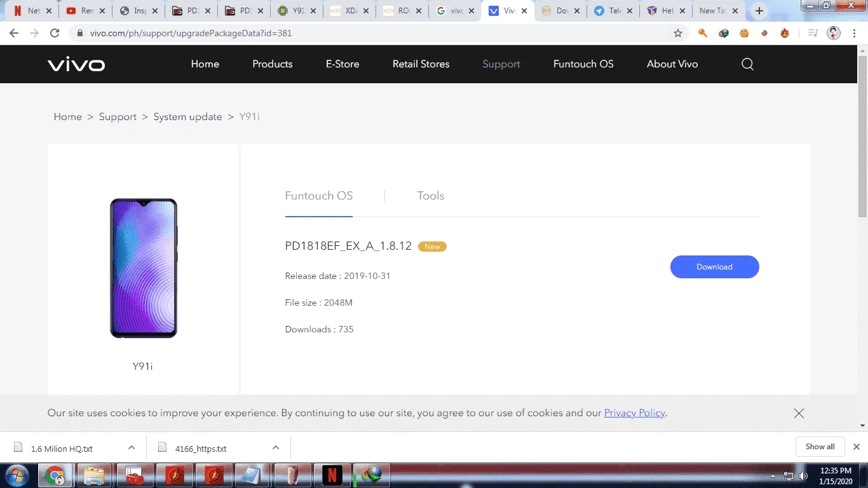
Task: Click the System update breadcrumb link
Action: (x=188, y=117)
